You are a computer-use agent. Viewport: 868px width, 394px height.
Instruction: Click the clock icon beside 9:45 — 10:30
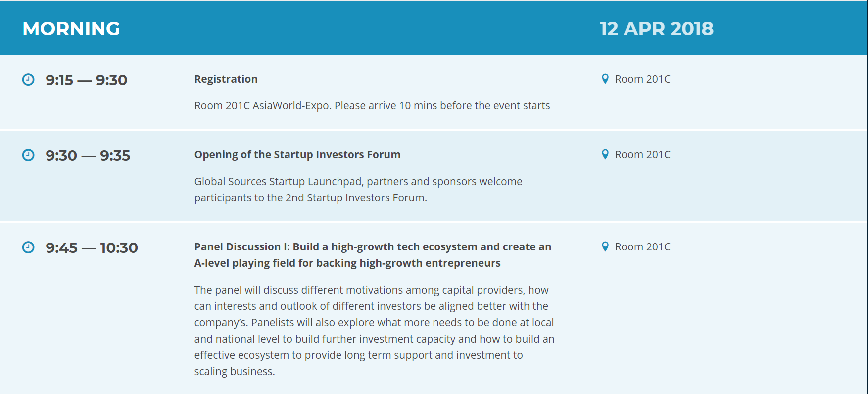pyautogui.click(x=28, y=247)
